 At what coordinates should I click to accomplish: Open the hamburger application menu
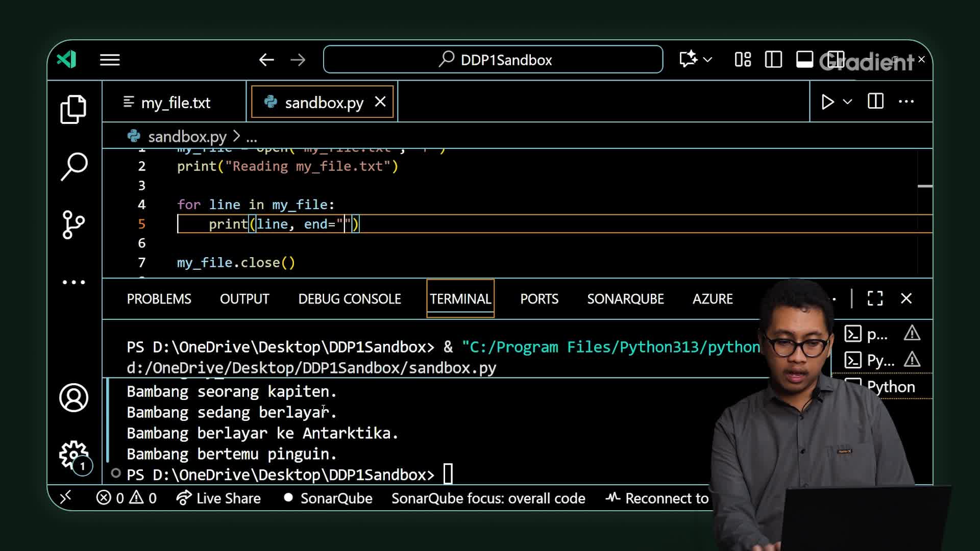click(x=110, y=60)
